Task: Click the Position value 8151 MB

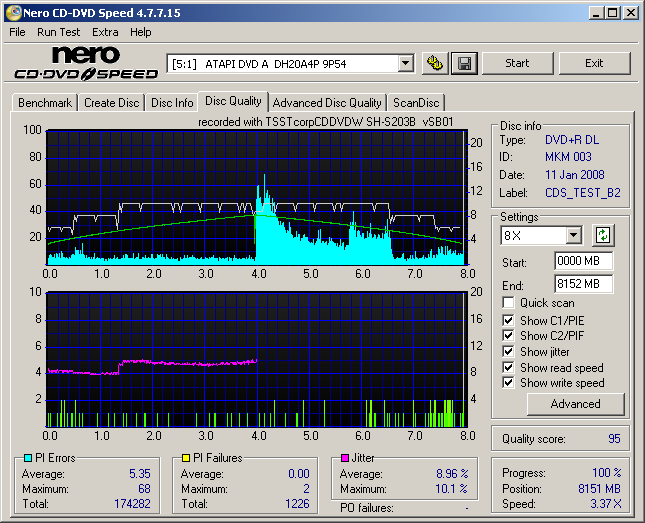Action: click(599, 488)
